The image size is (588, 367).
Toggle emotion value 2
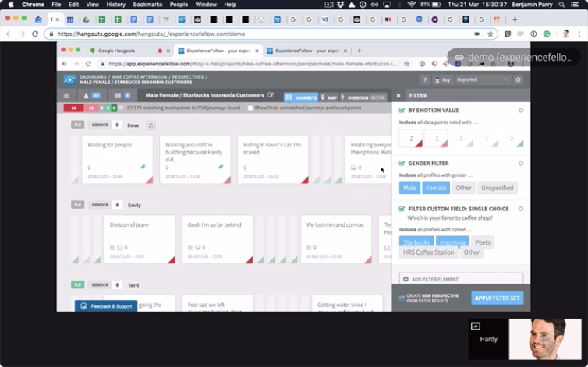click(x=512, y=139)
